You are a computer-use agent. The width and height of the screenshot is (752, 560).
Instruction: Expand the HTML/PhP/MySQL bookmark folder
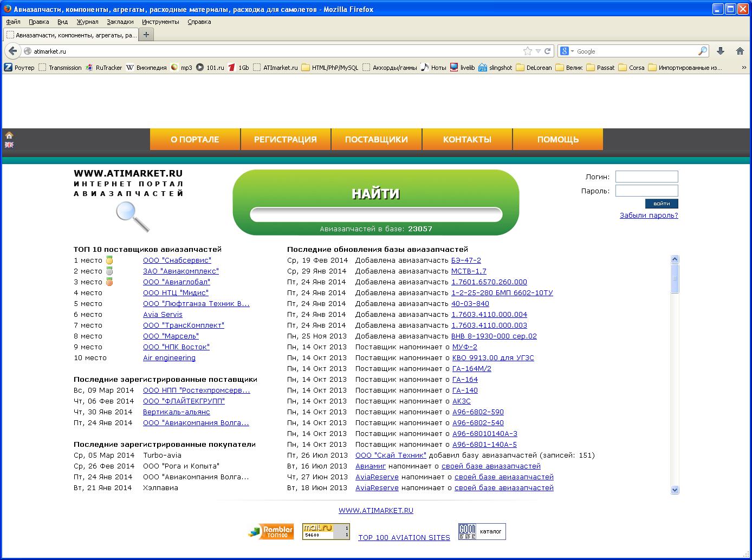(330, 68)
